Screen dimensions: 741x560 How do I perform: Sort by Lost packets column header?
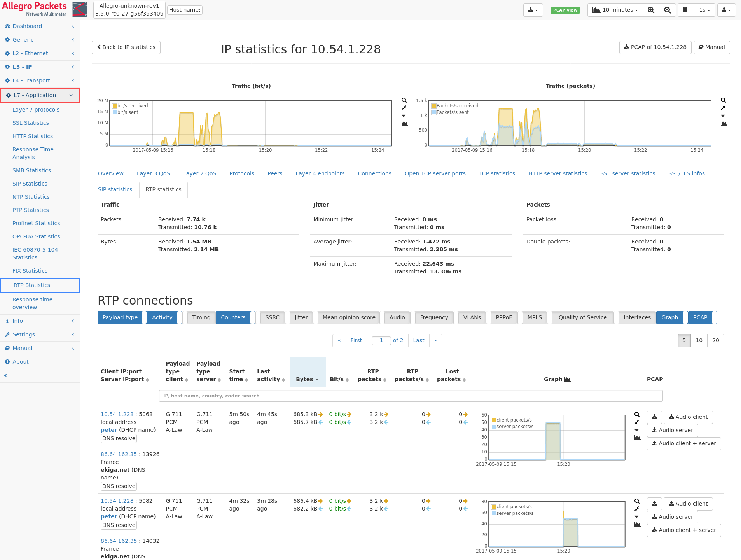pyautogui.click(x=451, y=375)
